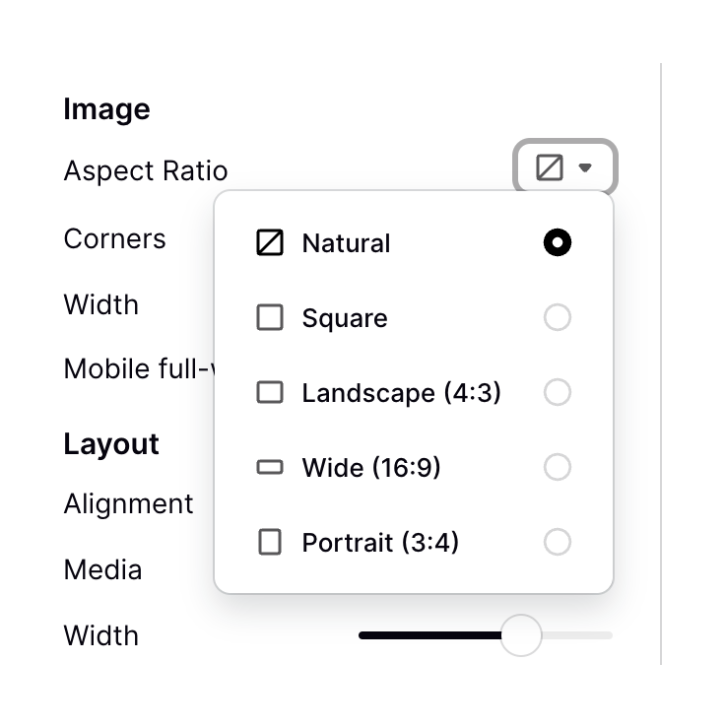The height and width of the screenshot is (728, 725).
Task: Select the Natural radio button
Action: (x=557, y=243)
